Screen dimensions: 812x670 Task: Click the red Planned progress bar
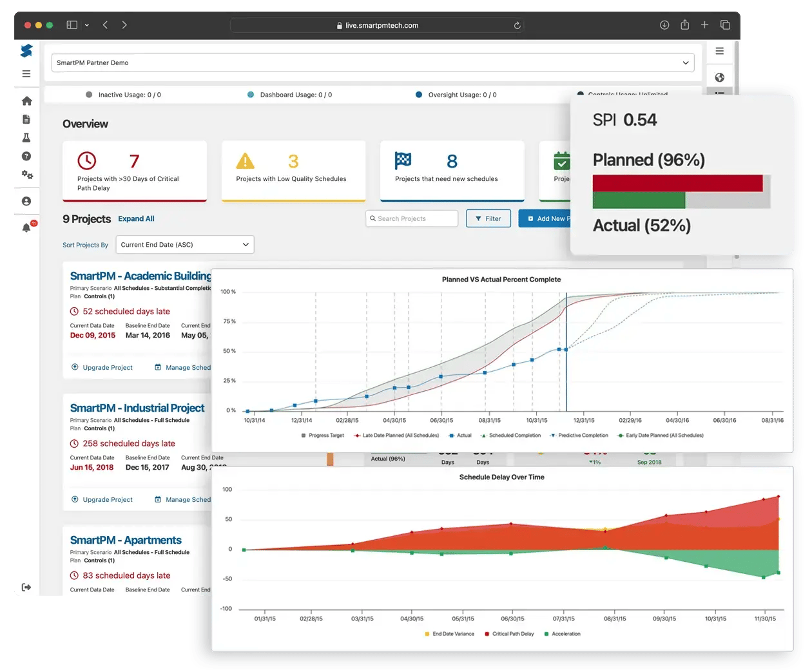click(677, 183)
